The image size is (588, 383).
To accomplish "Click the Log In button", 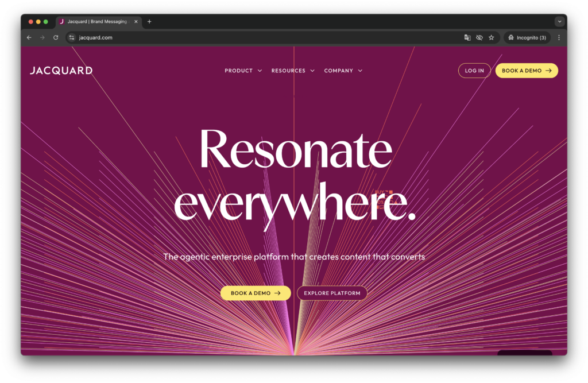I will pyautogui.click(x=474, y=71).
